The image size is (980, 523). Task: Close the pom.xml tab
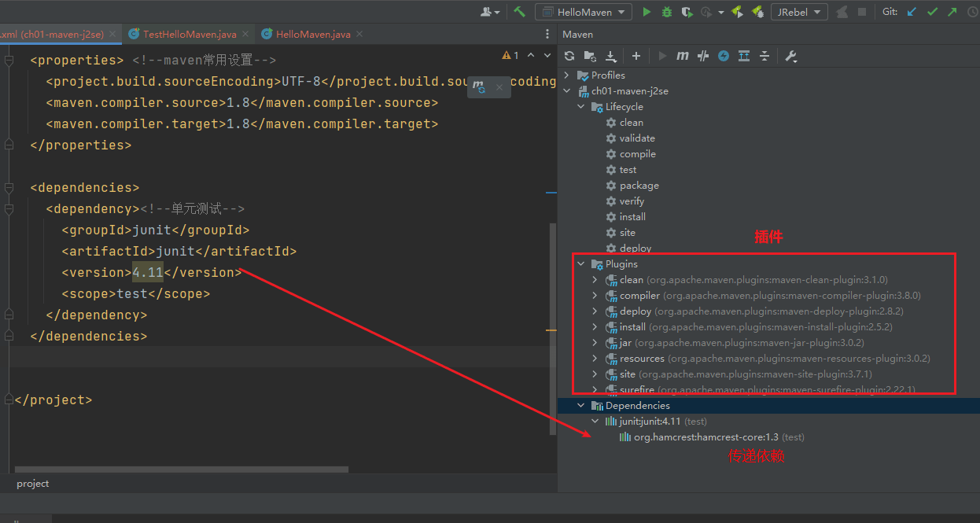[x=112, y=34]
